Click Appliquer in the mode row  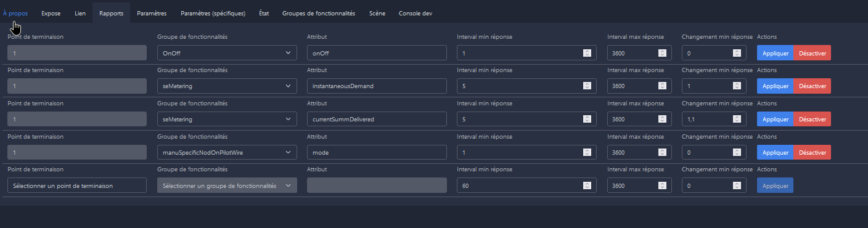pyautogui.click(x=776, y=152)
